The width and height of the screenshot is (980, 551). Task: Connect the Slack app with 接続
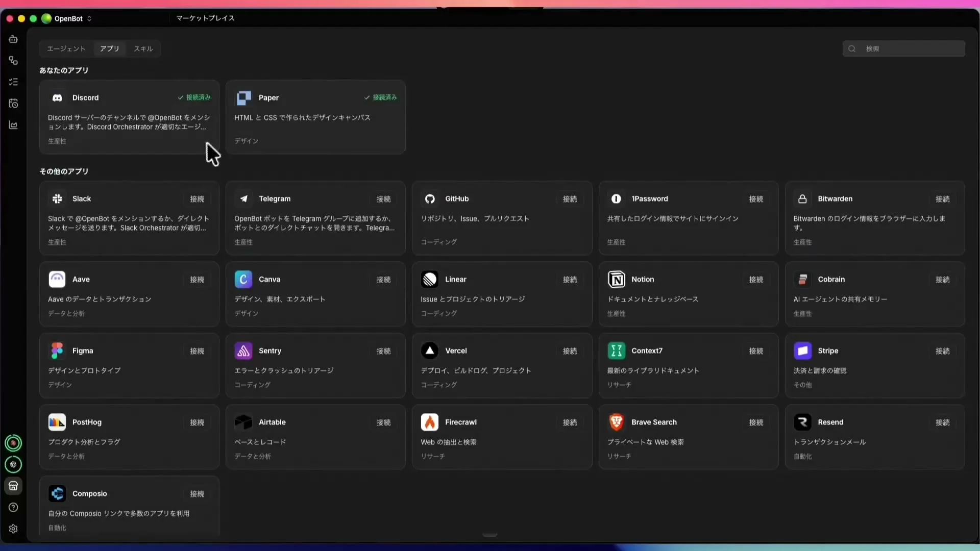(197, 199)
